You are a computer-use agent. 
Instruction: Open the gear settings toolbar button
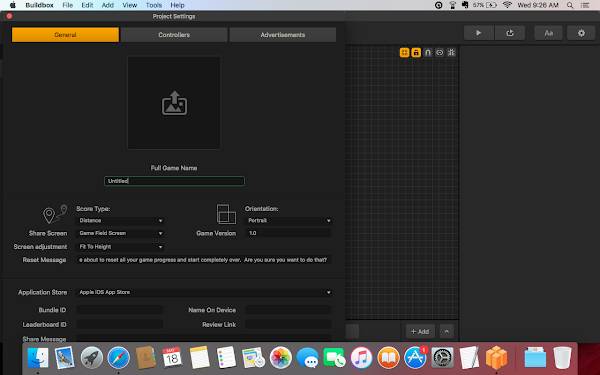pos(581,33)
